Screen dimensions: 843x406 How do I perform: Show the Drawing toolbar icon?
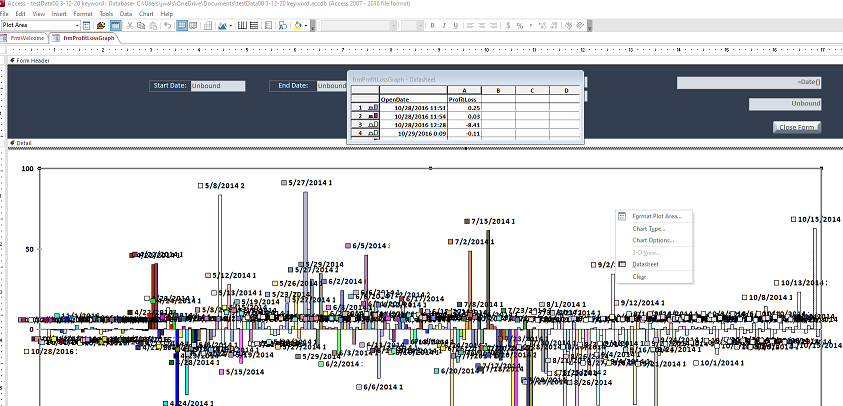pyautogui.click(x=283, y=25)
